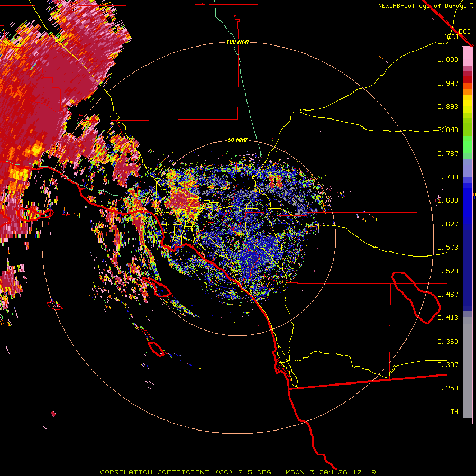Click the 3 JAN 26 date in caption

(327, 472)
